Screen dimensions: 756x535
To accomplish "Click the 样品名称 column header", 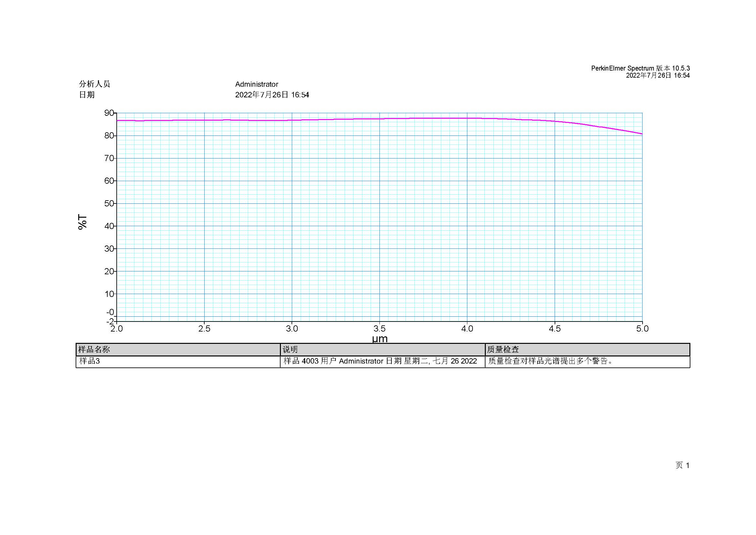I will coord(178,350).
